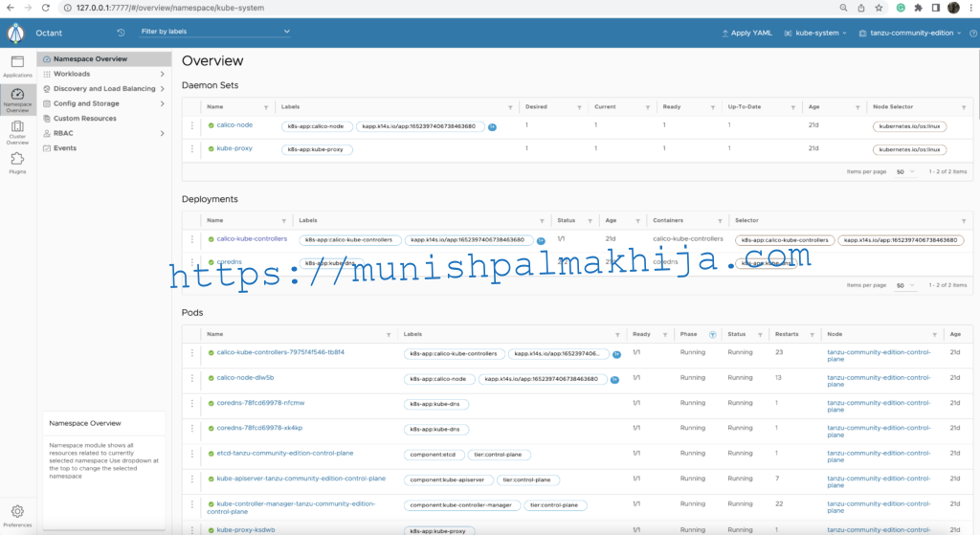Screen dimensions: 980x535
Task: Sort Deployments by Containers column header
Action: point(668,221)
